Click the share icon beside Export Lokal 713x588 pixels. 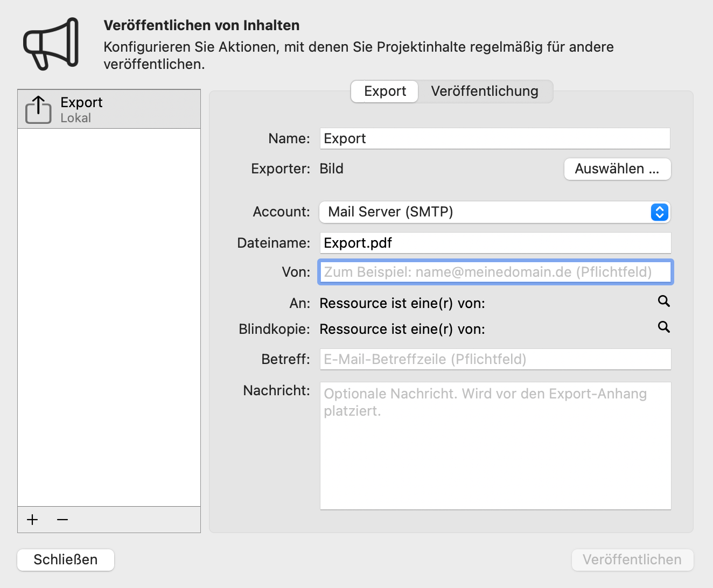tap(38, 109)
